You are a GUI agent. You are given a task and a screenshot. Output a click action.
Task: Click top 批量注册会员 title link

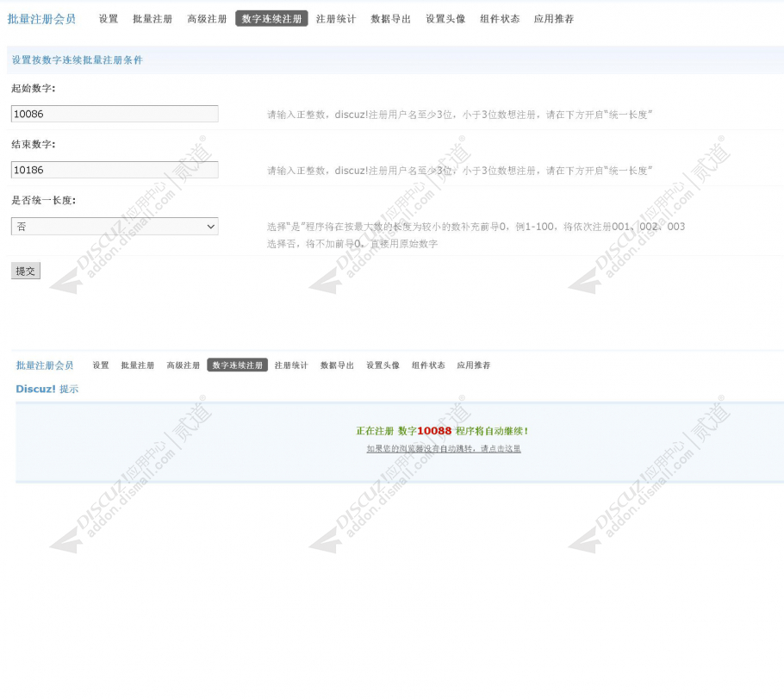tap(41, 19)
